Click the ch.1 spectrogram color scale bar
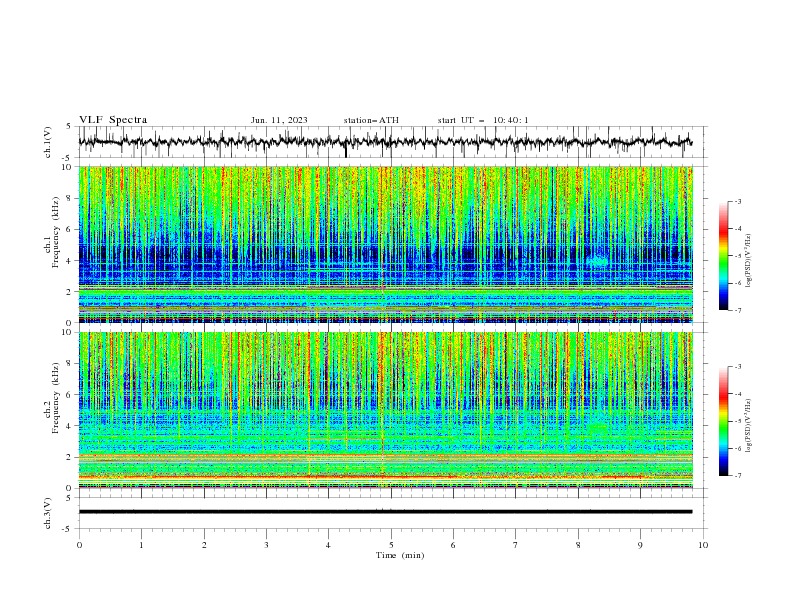 tap(723, 256)
